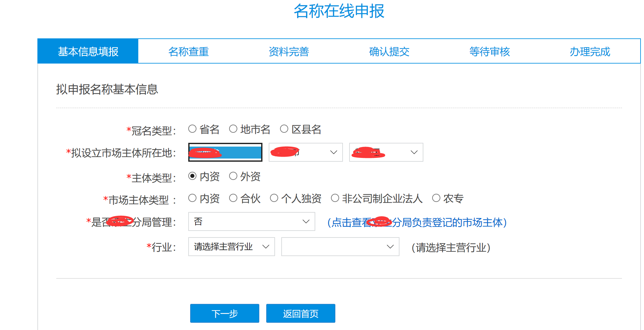Select 合伙 under 市场主体类型
Image resolution: width=644 pixels, height=330 pixels.
[x=233, y=198]
